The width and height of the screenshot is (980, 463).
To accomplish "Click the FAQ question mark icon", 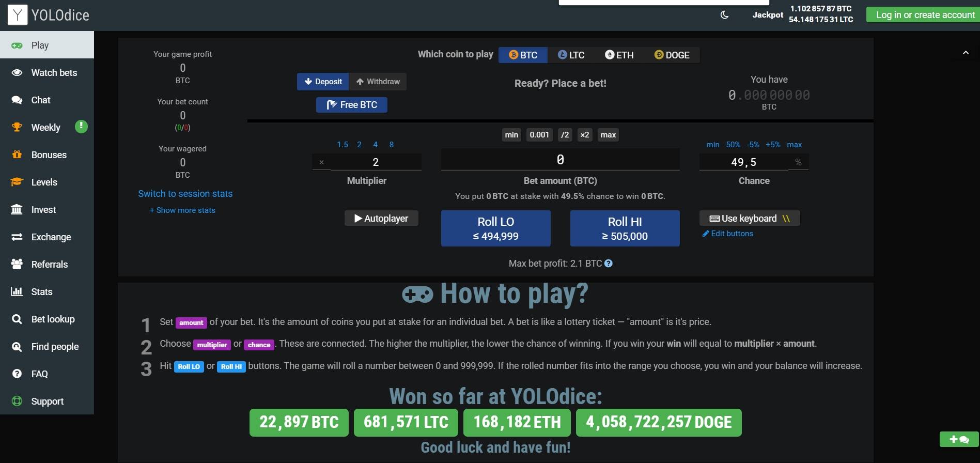I will coord(17,374).
